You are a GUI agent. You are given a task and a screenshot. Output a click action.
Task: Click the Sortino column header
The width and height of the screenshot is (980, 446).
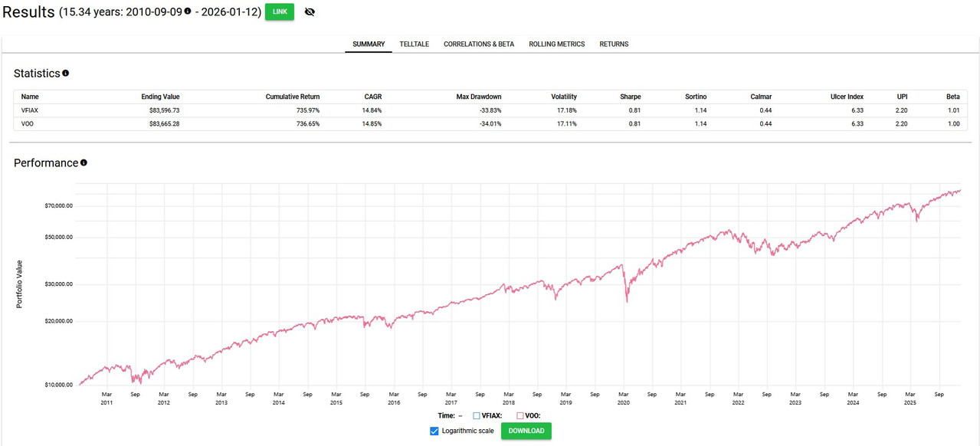696,97
